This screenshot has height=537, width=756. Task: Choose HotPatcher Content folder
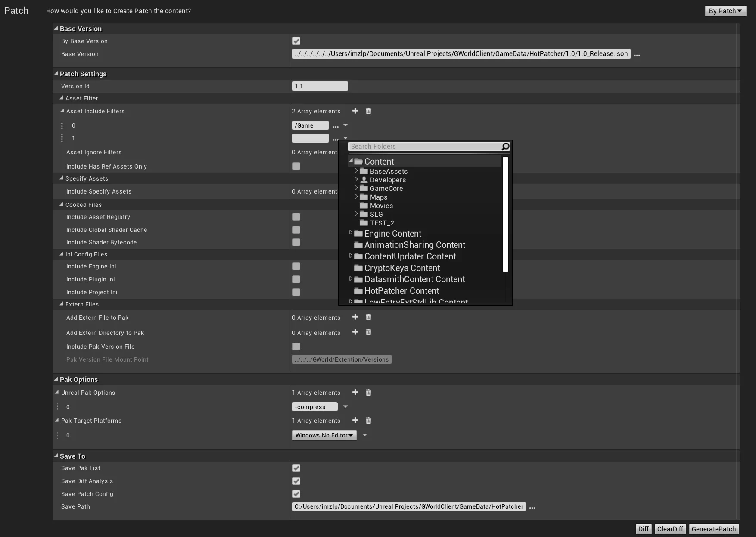tap(401, 291)
